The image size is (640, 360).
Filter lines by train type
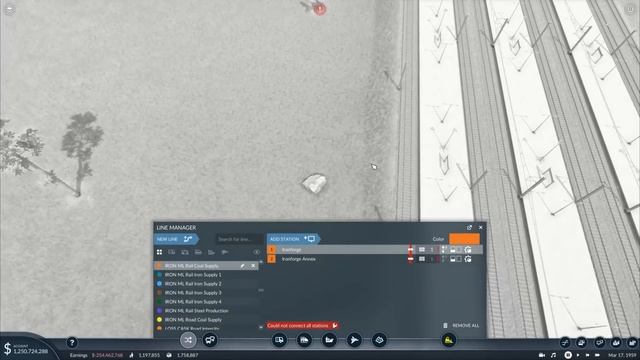(x=198, y=252)
